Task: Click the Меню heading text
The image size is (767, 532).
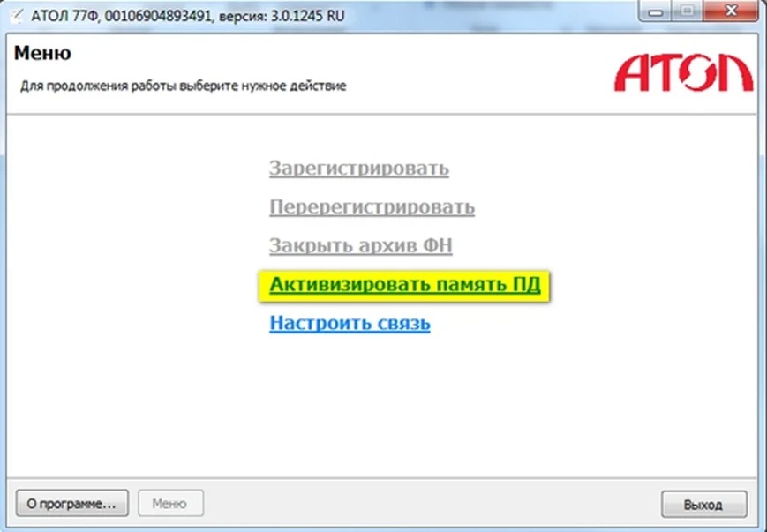Action: pos(42,53)
